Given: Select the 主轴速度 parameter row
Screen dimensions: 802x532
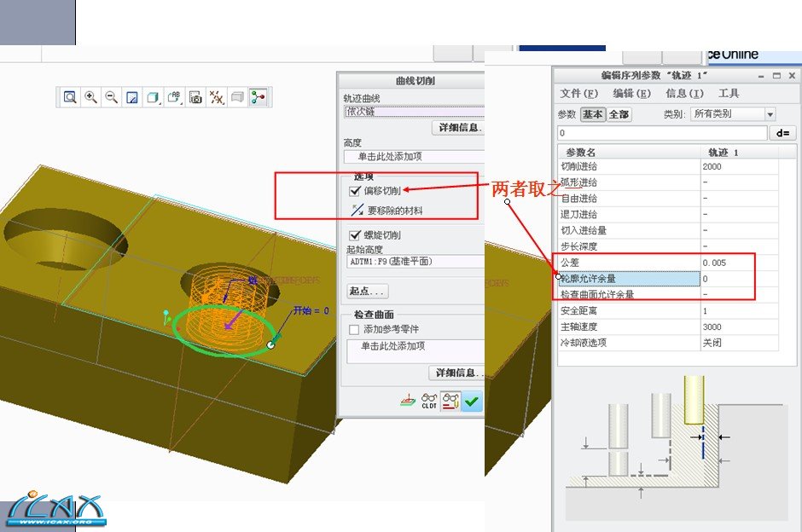Looking at the screenshot, I should point(668,327).
